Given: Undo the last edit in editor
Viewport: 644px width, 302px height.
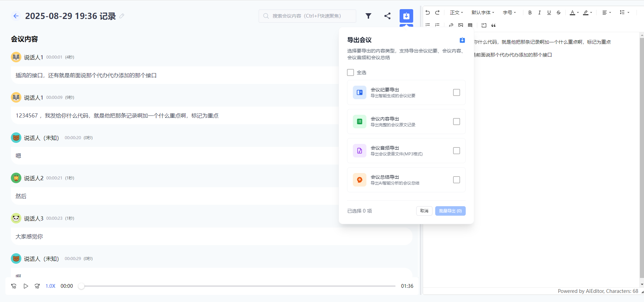Looking at the screenshot, I should [428, 13].
